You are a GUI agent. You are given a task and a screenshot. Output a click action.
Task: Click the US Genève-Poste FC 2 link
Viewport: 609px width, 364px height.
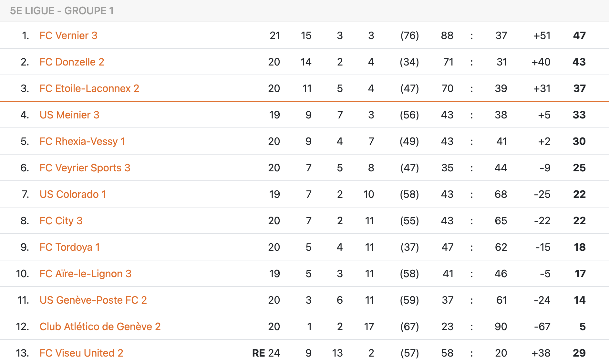[x=93, y=300]
